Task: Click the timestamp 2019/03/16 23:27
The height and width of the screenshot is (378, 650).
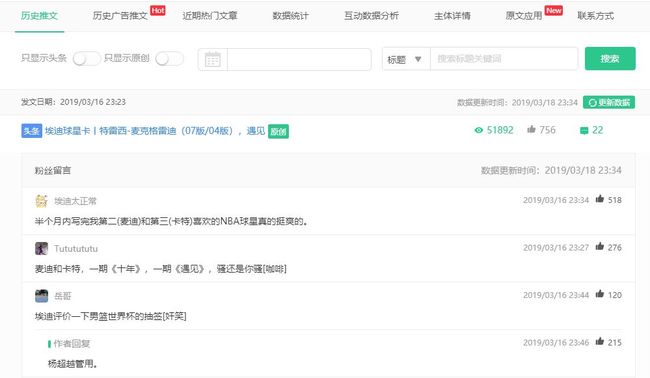Action: coord(555,247)
